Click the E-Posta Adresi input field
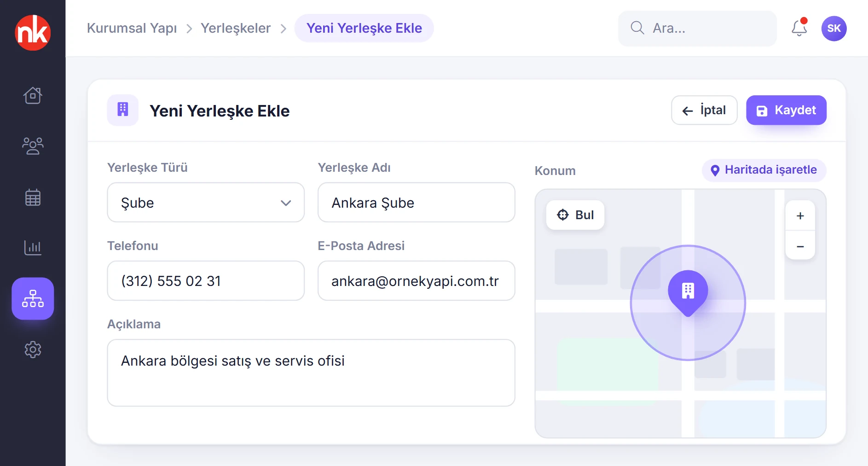Viewport: 868px width, 466px height. (417, 281)
